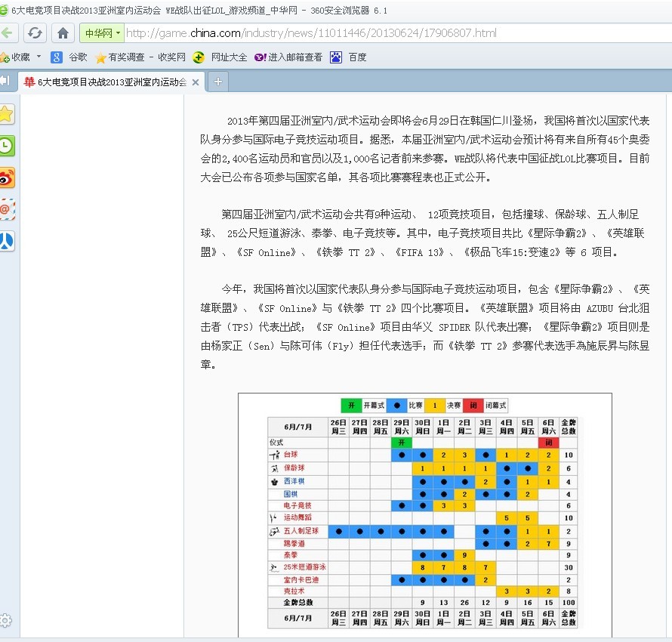
Task: Click the blue 比赛 legend swatch
Action: pos(397,406)
